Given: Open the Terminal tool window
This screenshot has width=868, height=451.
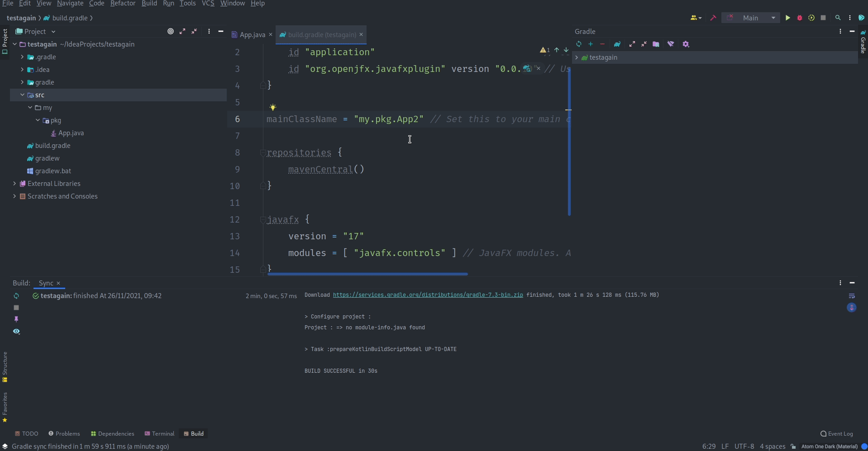Looking at the screenshot, I should click(159, 433).
